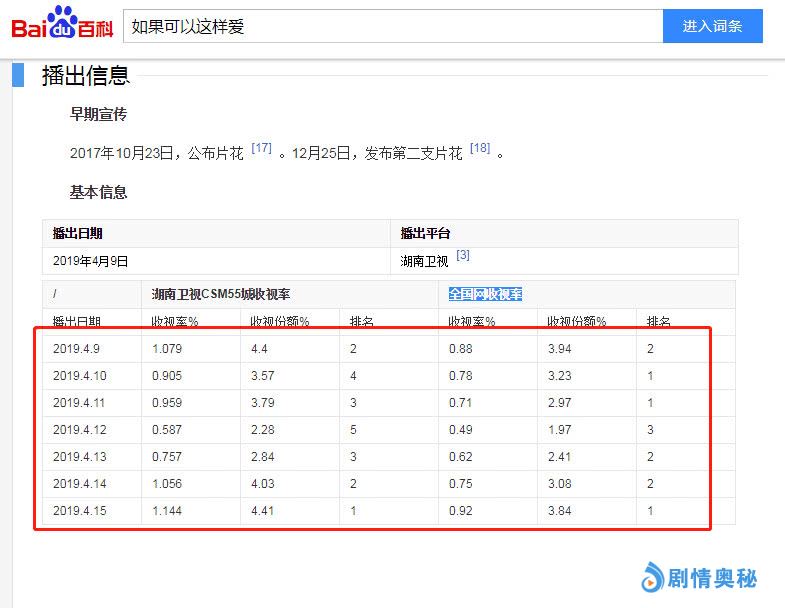Viewport: 785px width, 608px height.
Task: Click the 剧情奥秘 play icon watermark
Action: point(652,577)
